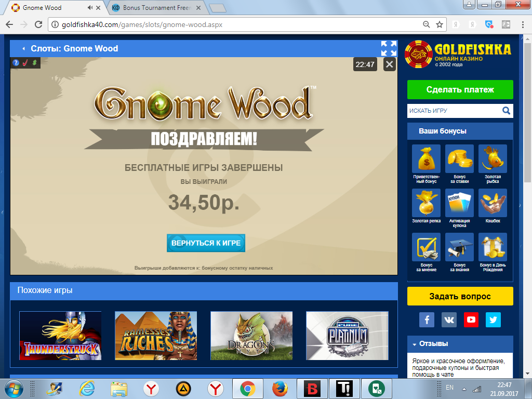532x399 pixels.
Task: Click the green dollar sign icon
Action: coord(34,63)
